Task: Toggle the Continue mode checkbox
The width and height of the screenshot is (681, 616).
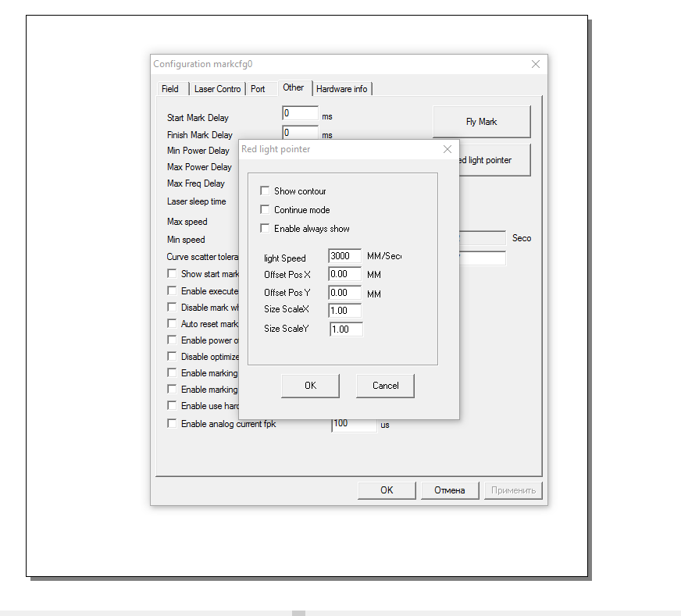Action: click(265, 210)
